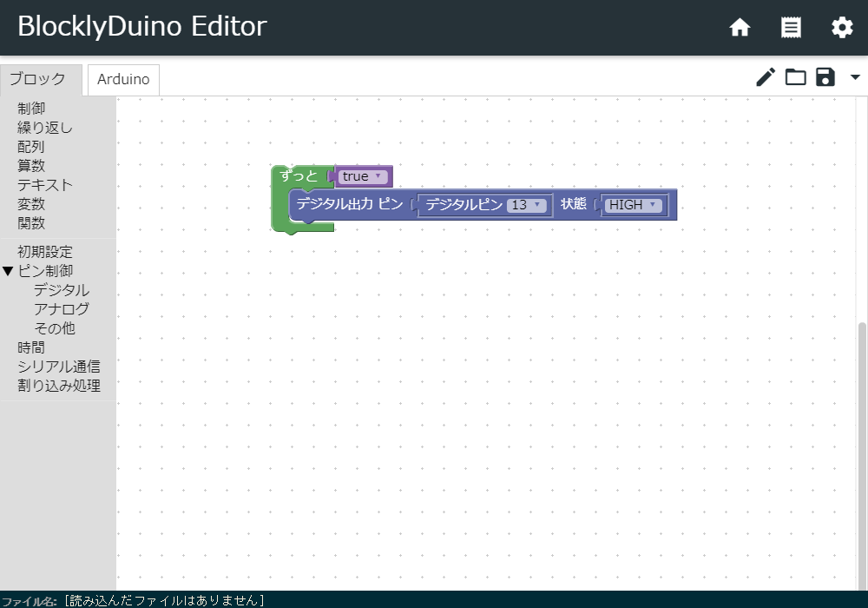Open settings via the gear icon
Screen dimensions: 868x608
[x=842, y=27]
